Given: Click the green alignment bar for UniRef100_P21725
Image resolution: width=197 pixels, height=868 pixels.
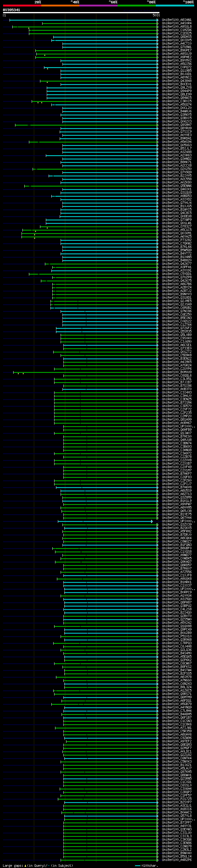Looking at the screenshot, I should (108, 799).
